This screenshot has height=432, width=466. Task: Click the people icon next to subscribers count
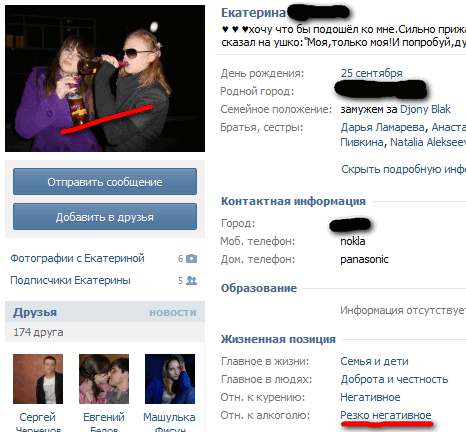point(191,281)
